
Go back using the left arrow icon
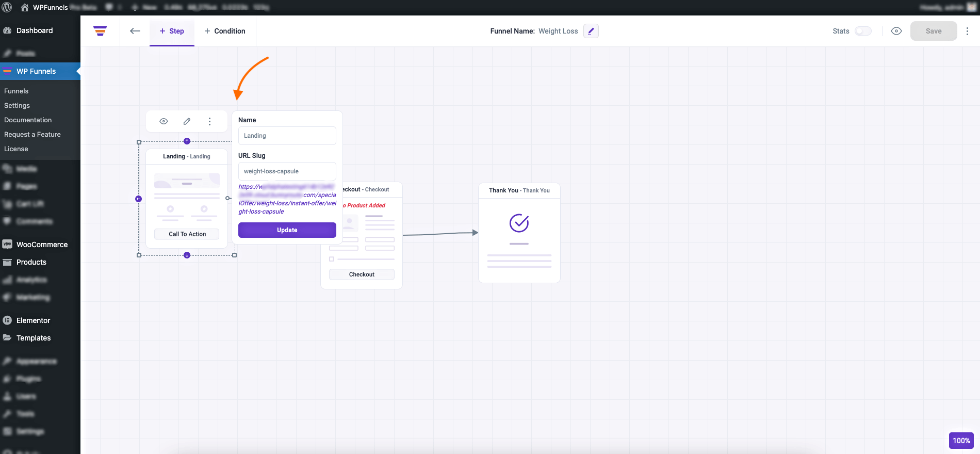135,31
